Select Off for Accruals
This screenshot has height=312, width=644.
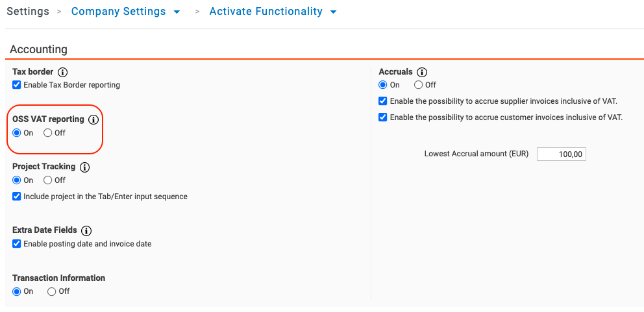[x=419, y=85]
